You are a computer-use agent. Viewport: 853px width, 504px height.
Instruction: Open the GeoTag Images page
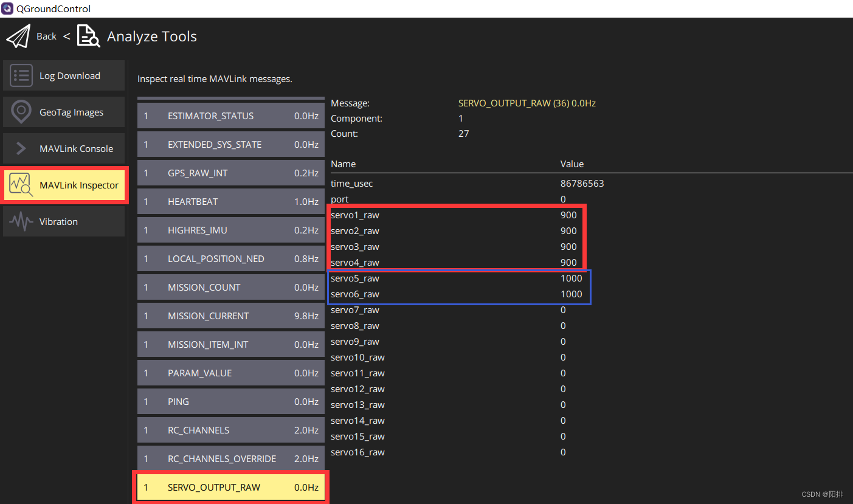coord(64,112)
